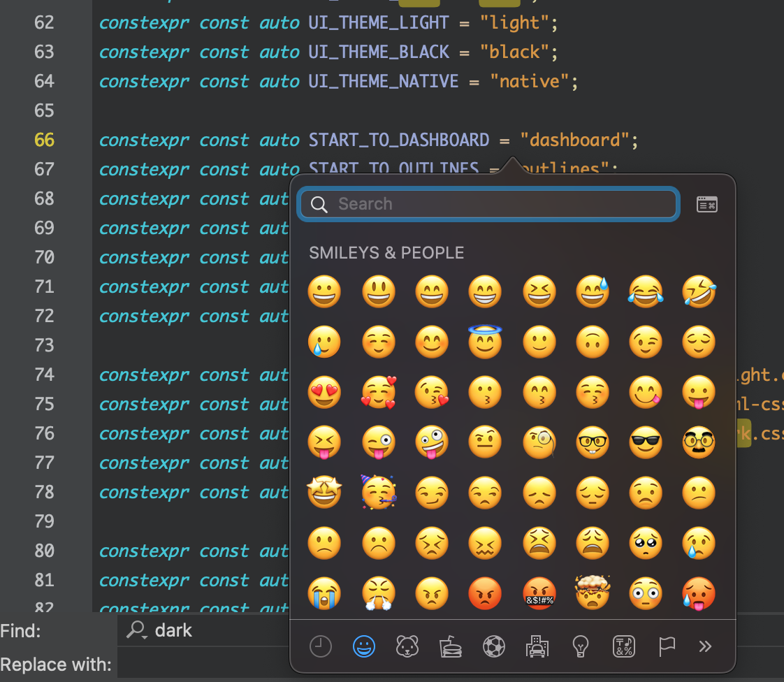The height and width of the screenshot is (682, 784).
Task: Click line number 80 in gutter
Action: pyautogui.click(x=44, y=551)
